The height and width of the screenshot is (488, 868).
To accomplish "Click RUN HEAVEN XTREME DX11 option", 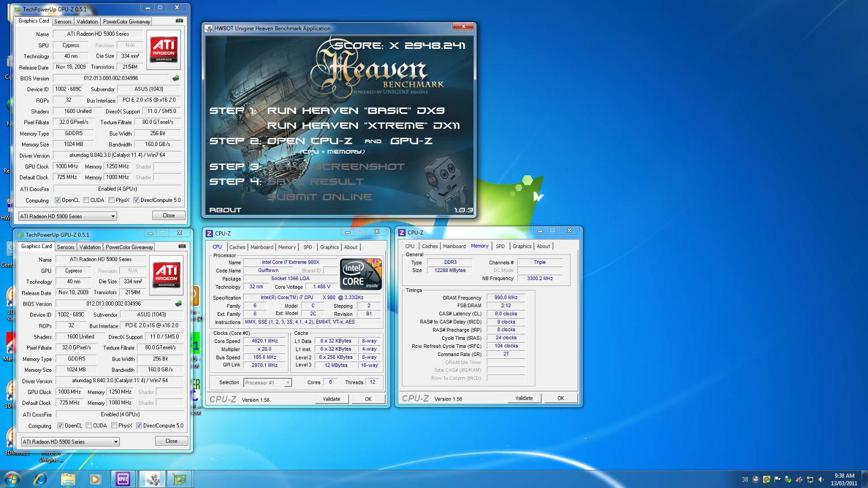I will (x=363, y=125).
